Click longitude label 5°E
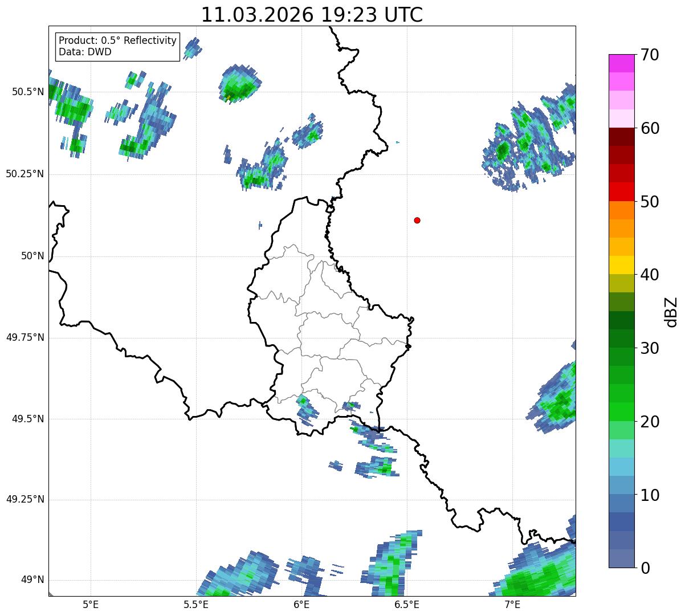The width and height of the screenshot is (685, 616). 91,605
